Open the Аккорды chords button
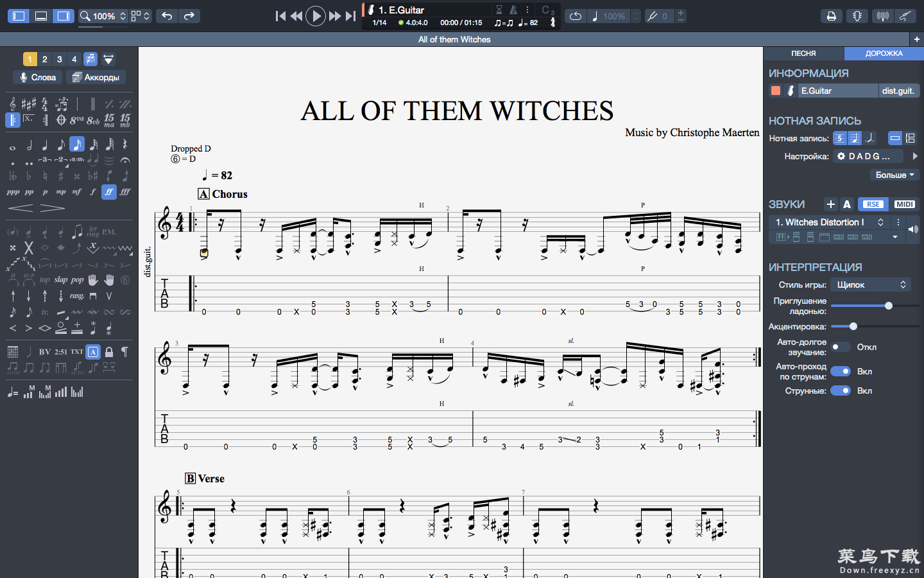 tap(96, 77)
